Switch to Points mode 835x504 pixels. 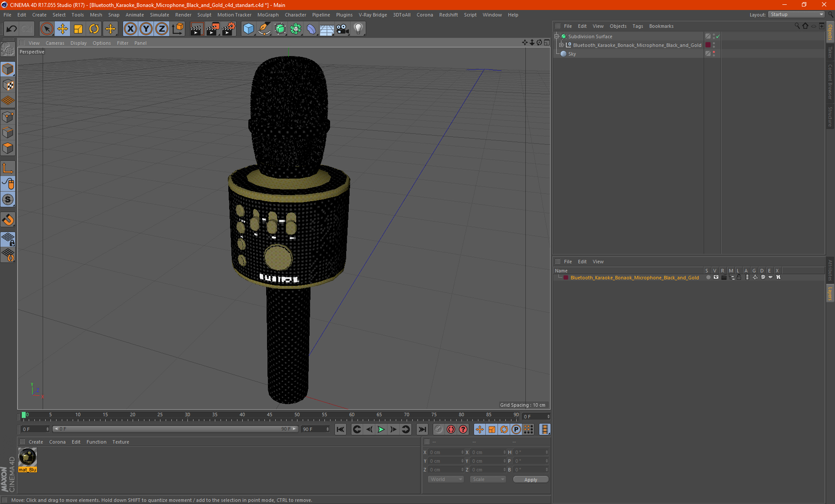click(8, 117)
